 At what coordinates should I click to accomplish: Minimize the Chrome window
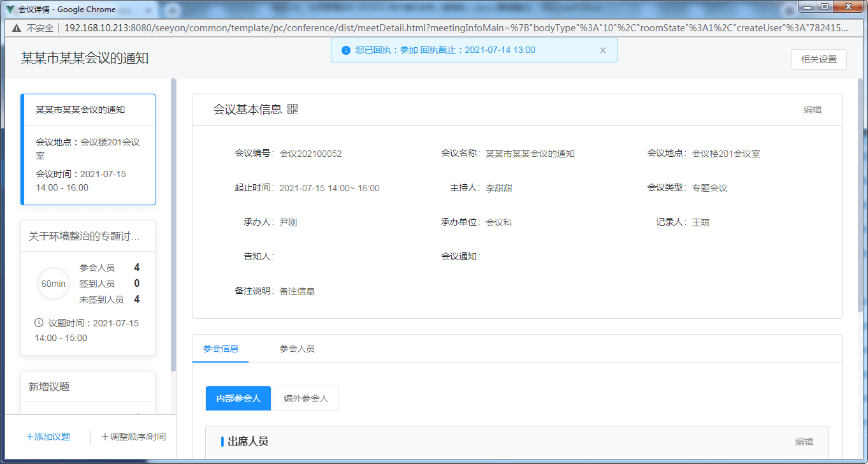coord(808,7)
